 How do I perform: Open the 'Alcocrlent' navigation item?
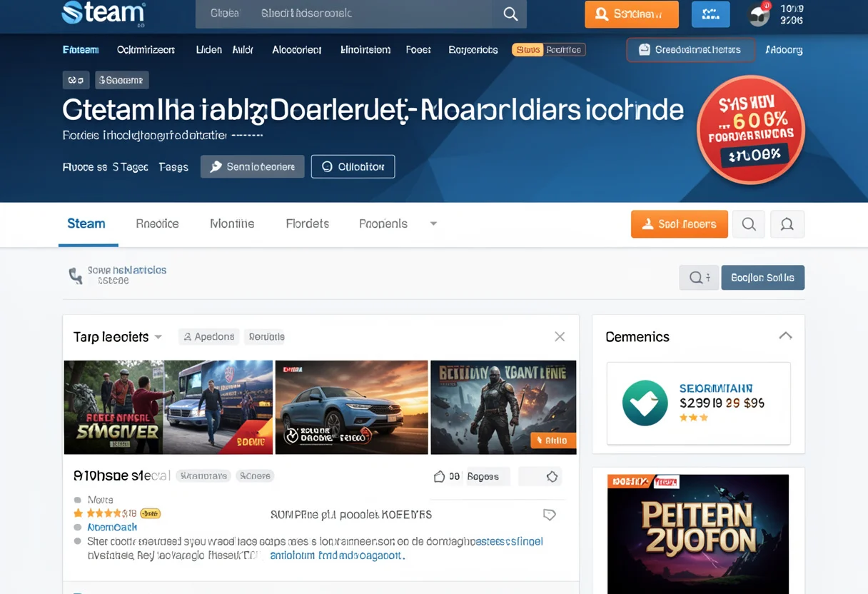tap(297, 50)
